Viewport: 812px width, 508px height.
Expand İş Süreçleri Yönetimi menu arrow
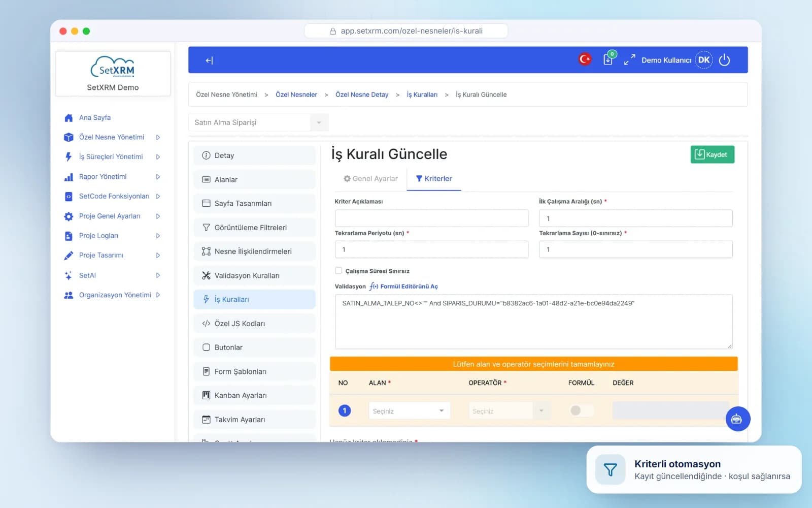coord(158,157)
